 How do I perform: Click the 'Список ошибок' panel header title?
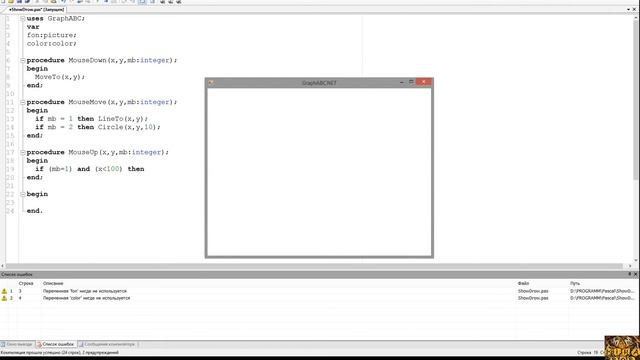pyautogui.click(x=17, y=274)
